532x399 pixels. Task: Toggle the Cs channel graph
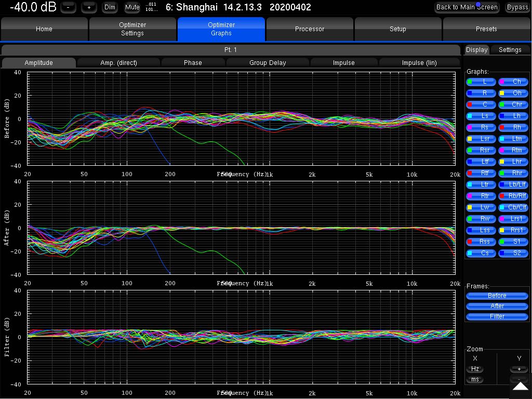(x=481, y=253)
